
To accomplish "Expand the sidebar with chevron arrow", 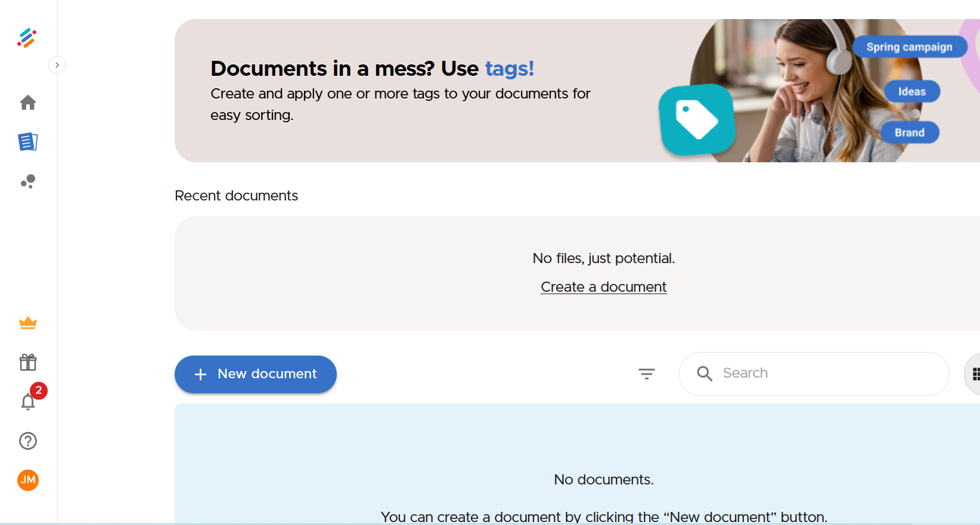I will [x=57, y=65].
